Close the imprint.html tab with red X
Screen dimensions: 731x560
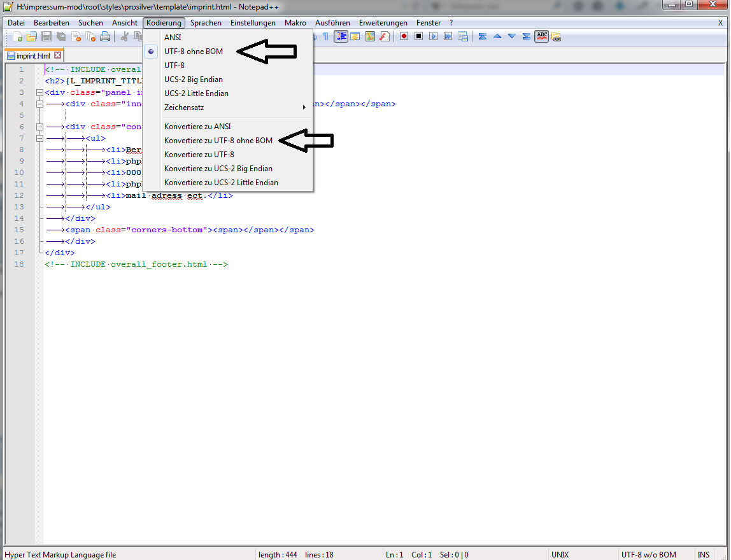[x=58, y=55]
